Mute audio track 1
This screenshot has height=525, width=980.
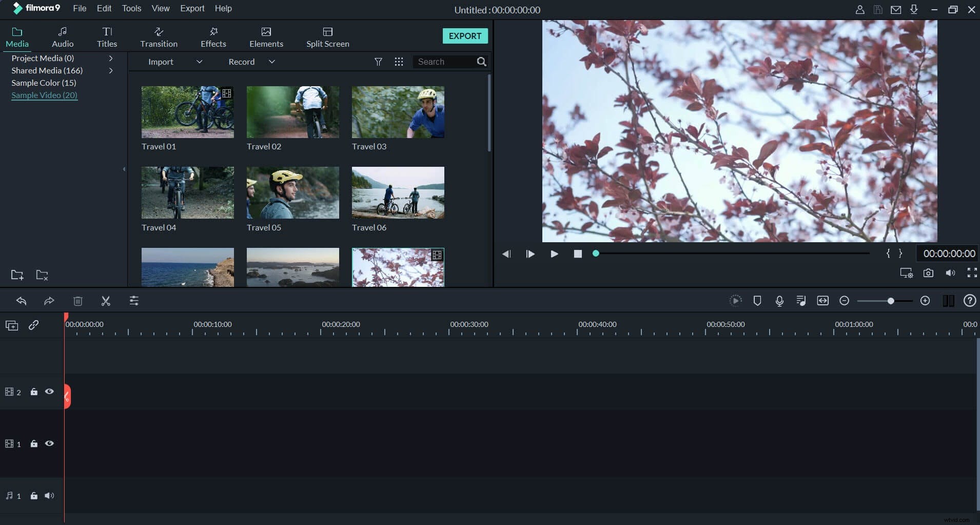pyautogui.click(x=50, y=495)
